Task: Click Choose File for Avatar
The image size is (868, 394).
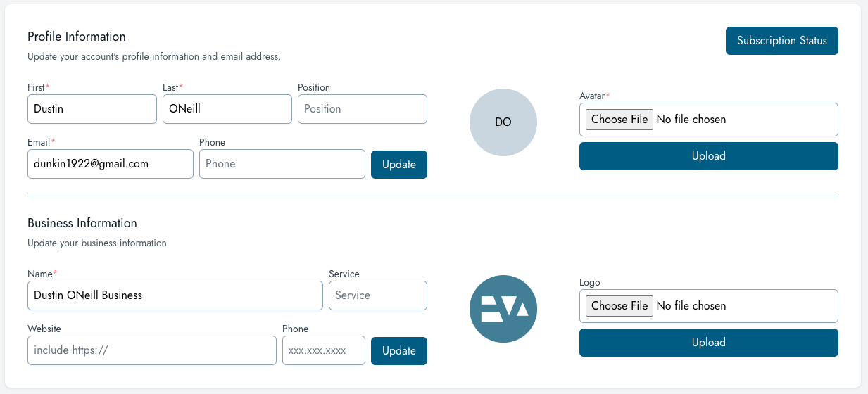Action: pyautogui.click(x=619, y=120)
